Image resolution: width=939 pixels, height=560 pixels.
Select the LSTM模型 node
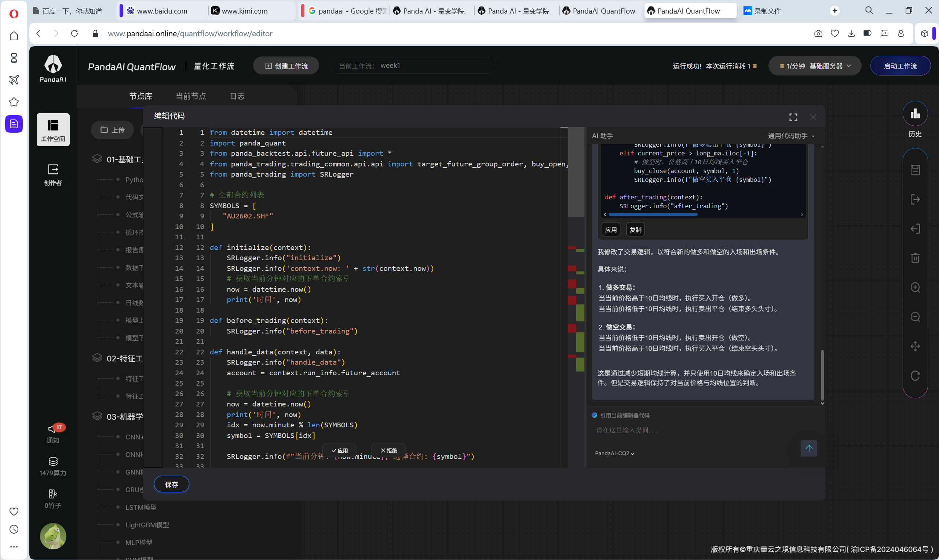[x=141, y=507]
